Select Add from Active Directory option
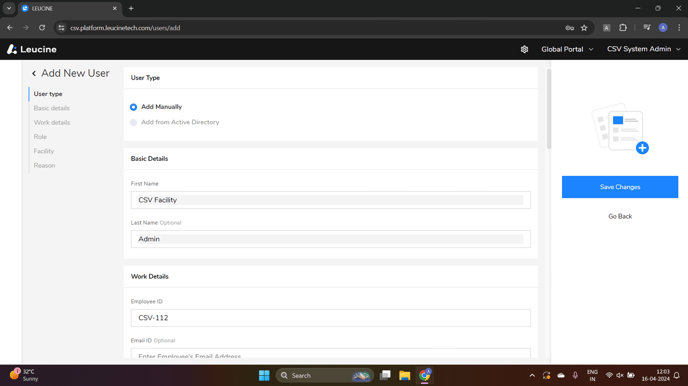Screen dimensions: 688x386 (x=133, y=122)
